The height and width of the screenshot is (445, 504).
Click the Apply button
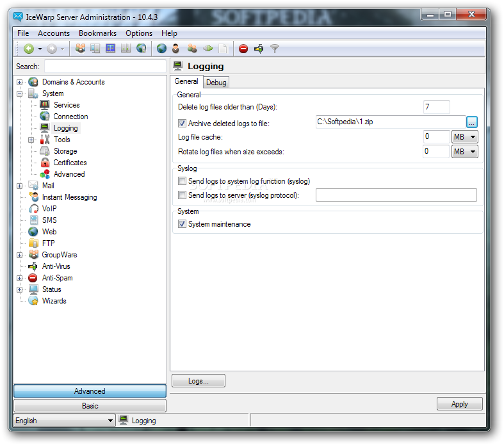pyautogui.click(x=459, y=404)
